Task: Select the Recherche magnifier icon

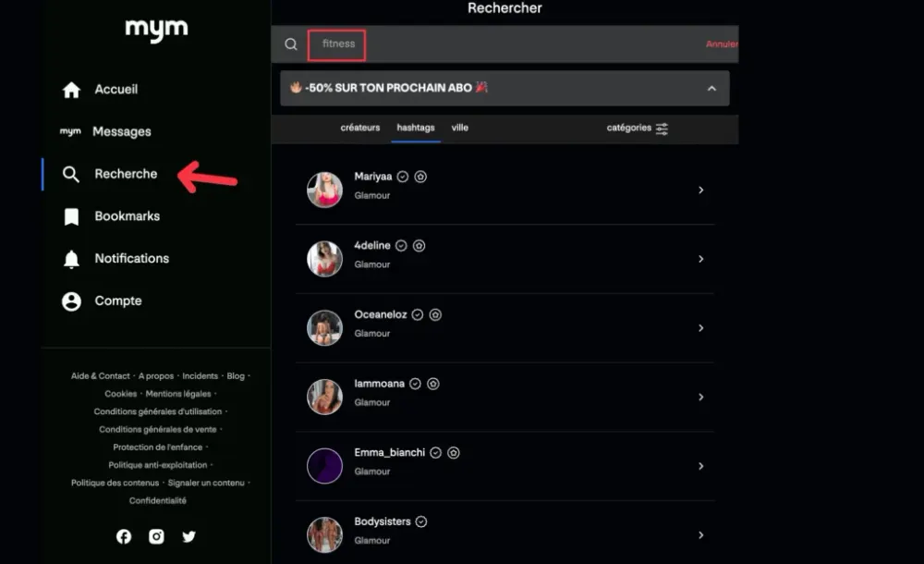Action: click(x=71, y=174)
